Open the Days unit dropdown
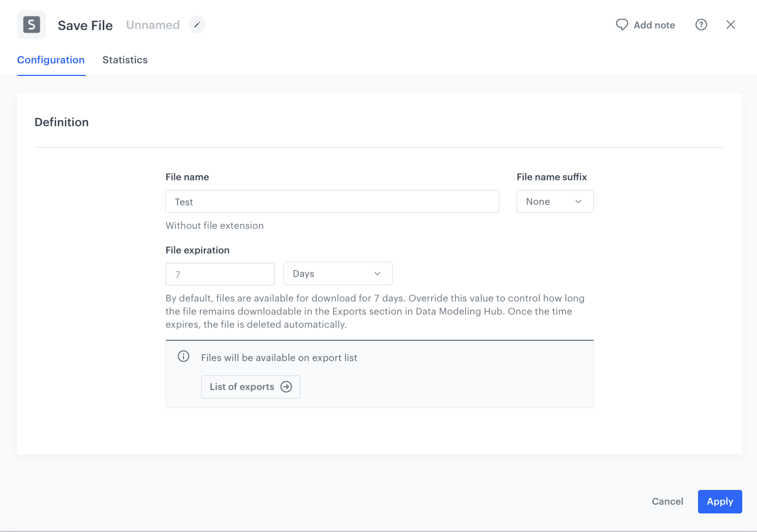 338,274
